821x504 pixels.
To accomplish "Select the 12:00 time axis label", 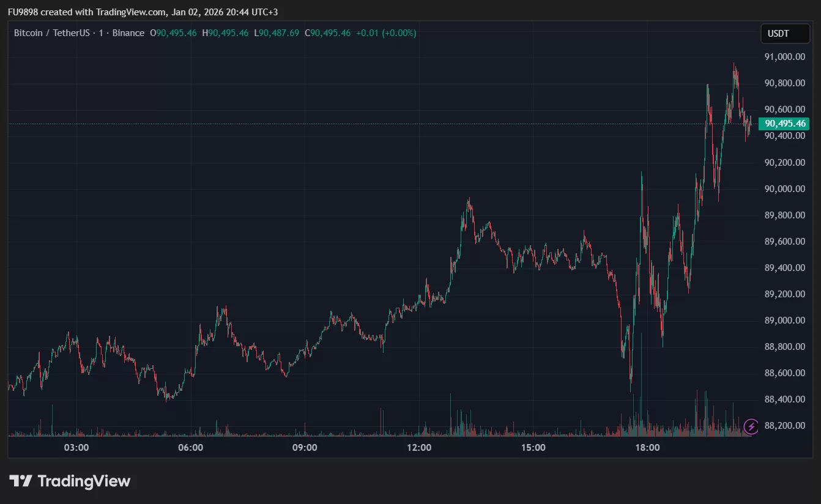I will 419,448.
